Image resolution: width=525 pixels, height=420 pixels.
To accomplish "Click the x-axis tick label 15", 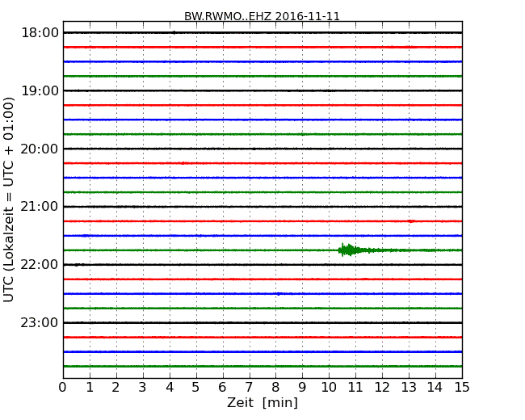I will coord(462,388).
